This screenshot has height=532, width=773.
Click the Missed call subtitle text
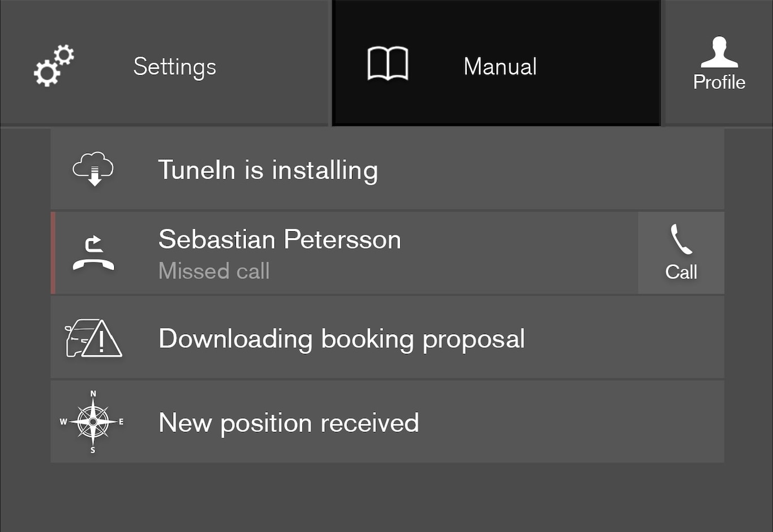214,271
